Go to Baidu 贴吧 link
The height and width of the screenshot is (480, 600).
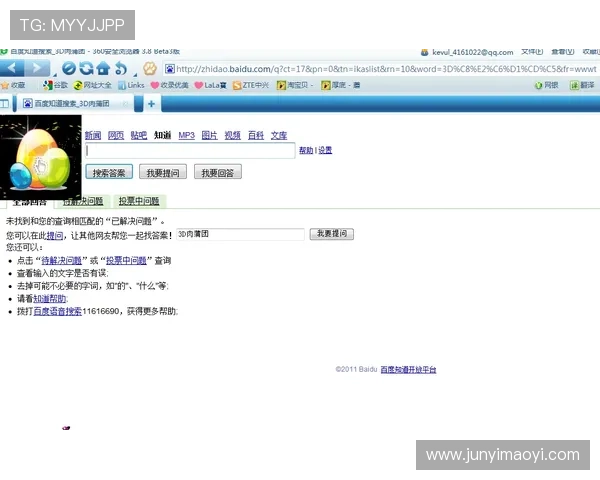point(139,135)
